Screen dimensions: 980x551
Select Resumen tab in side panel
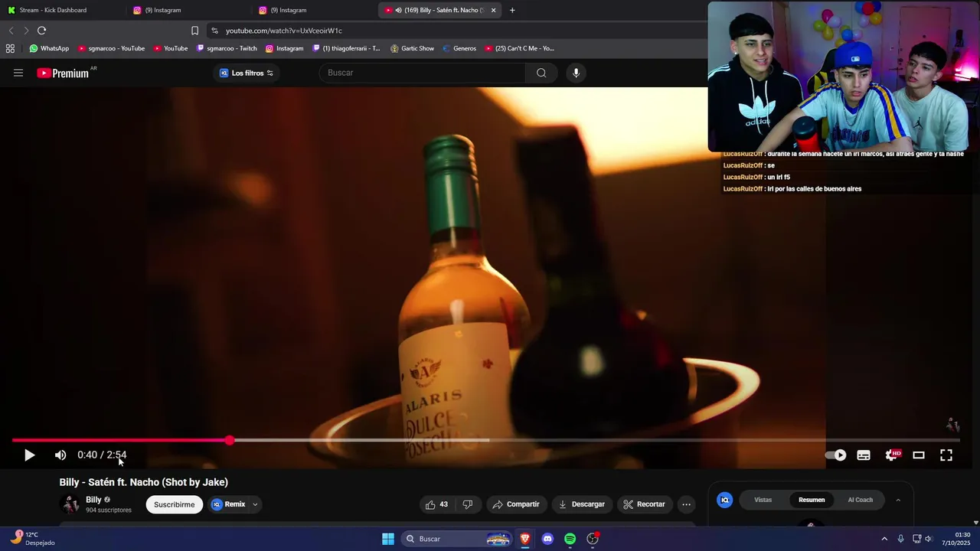[x=812, y=500]
